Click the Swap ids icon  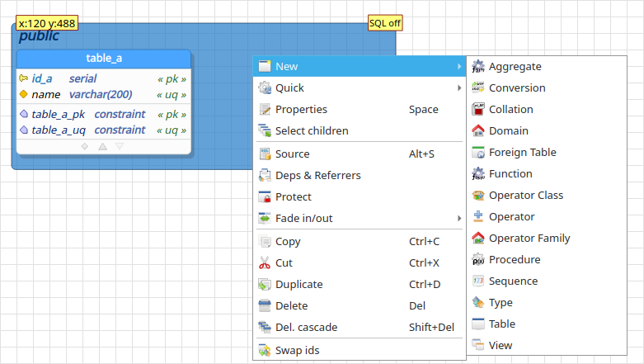[x=265, y=350]
